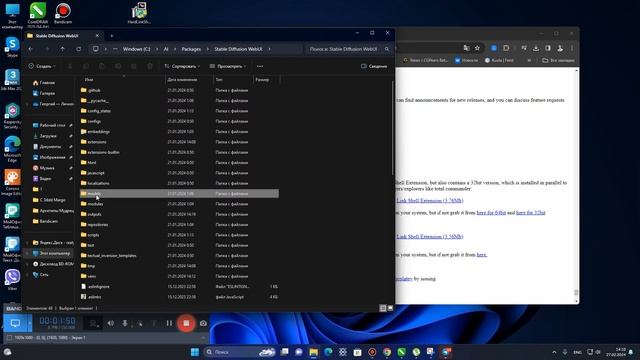Open Corona Image Editor desktop icon

point(12,182)
